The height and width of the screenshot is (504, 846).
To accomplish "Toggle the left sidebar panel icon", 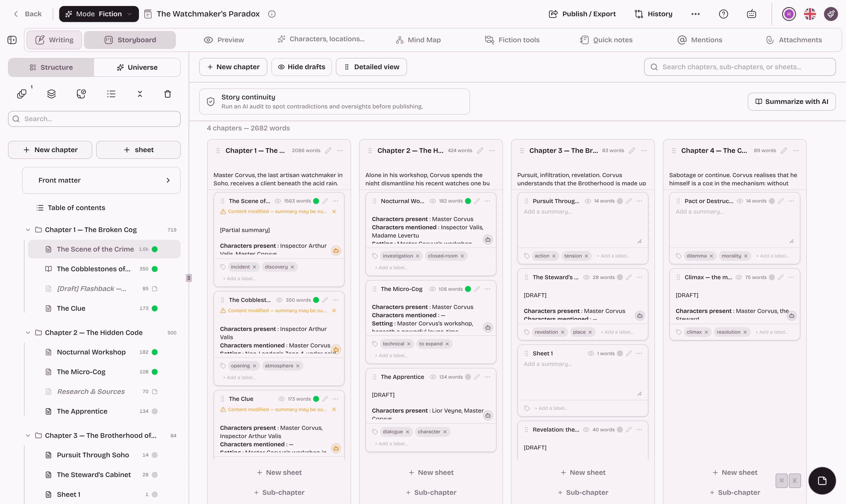I will pos(12,40).
